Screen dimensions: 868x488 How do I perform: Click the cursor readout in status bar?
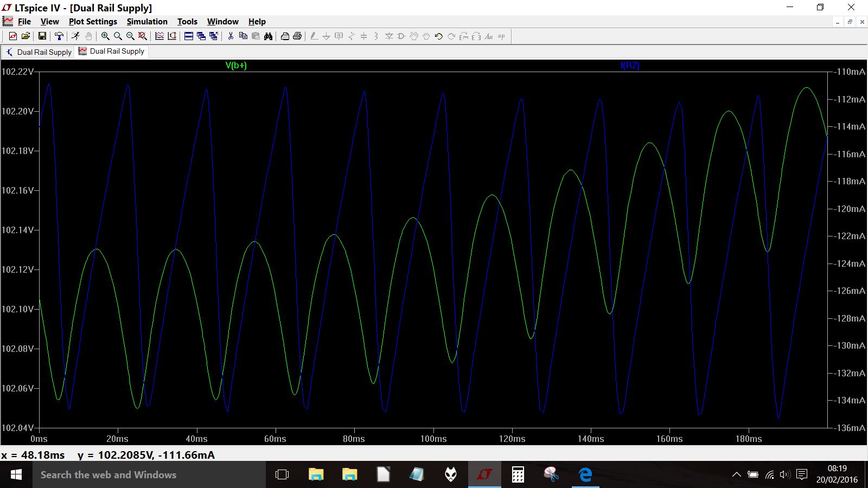pos(108,455)
